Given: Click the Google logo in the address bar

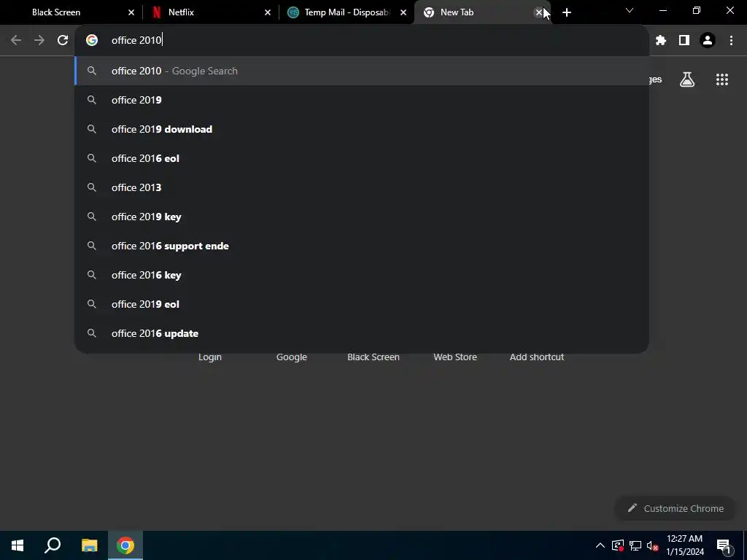Looking at the screenshot, I should pos(92,41).
